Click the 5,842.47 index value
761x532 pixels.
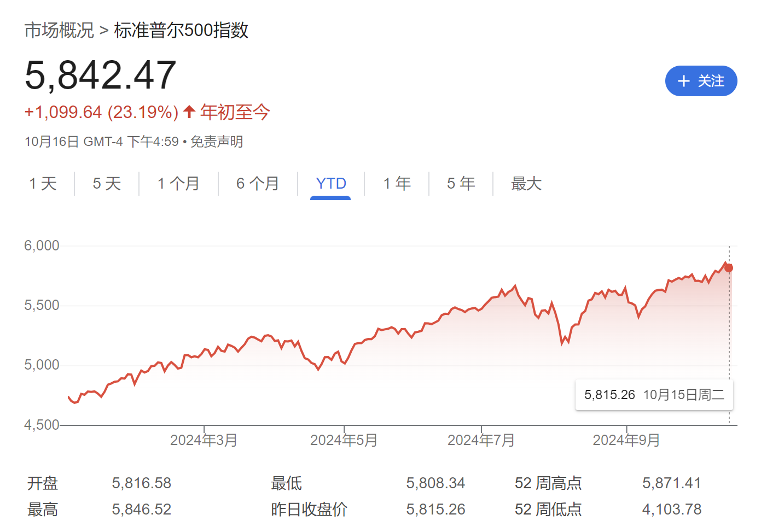click(101, 75)
